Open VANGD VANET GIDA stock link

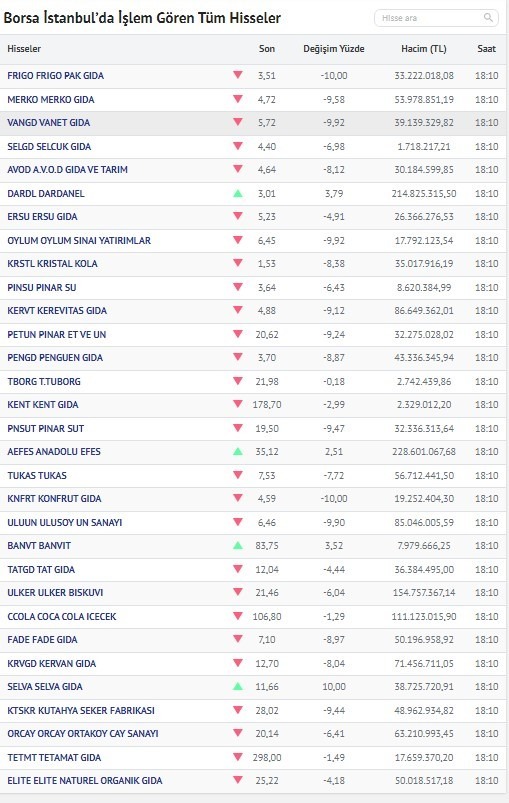click(x=49, y=123)
